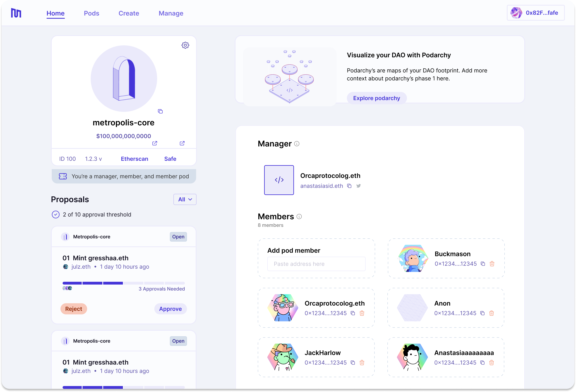Copy metropolis-core pod address icon
This screenshot has width=576, height=392.
pos(160,111)
